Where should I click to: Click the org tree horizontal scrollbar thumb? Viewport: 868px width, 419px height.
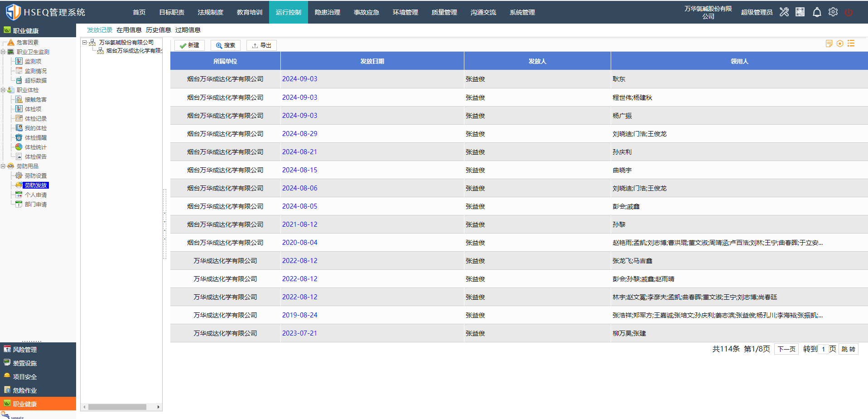pyautogui.click(x=117, y=407)
